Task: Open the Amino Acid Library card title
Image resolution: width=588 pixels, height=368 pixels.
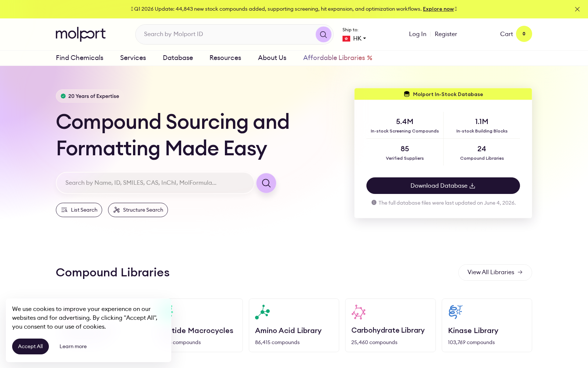Action: pyautogui.click(x=288, y=331)
